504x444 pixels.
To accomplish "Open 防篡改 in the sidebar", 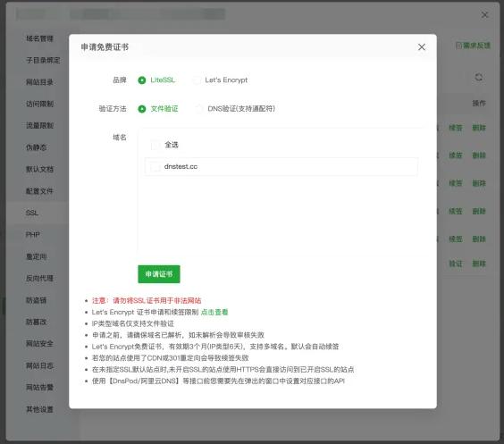I will pyautogui.click(x=36, y=322).
